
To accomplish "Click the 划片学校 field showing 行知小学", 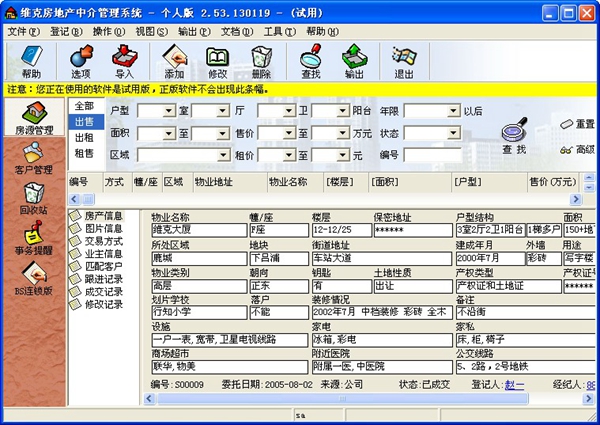I will click(x=199, y=313).
